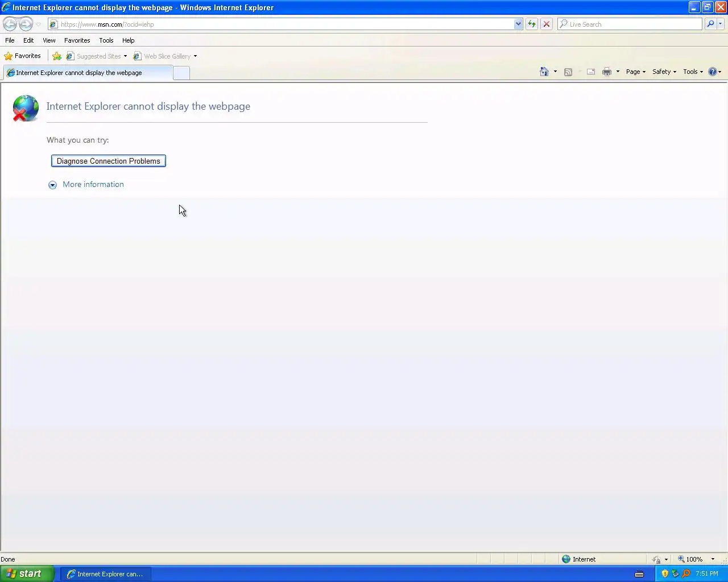Screen dimensions: 728x582
Task: Expand the Suggested Sites dropdown arrow
Action: [x=125, y=56]
